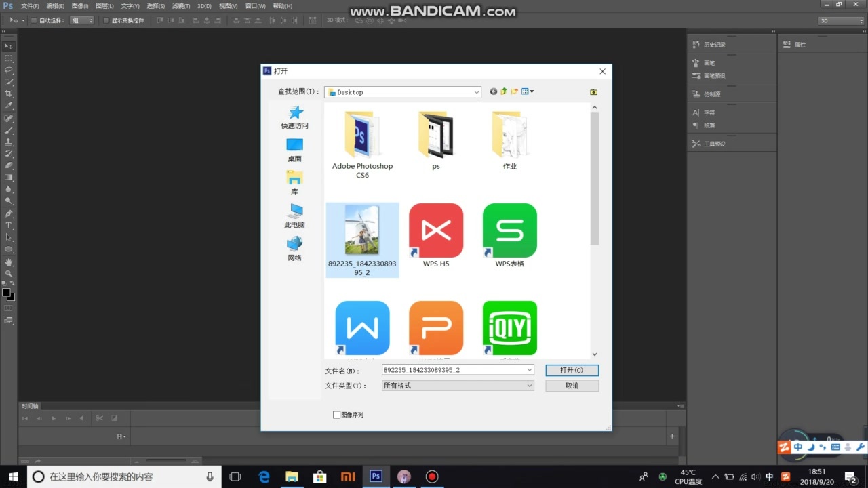868x488 pixels.
Task: Open the 滤镜(T) menu
Action: tap(181, 6)
